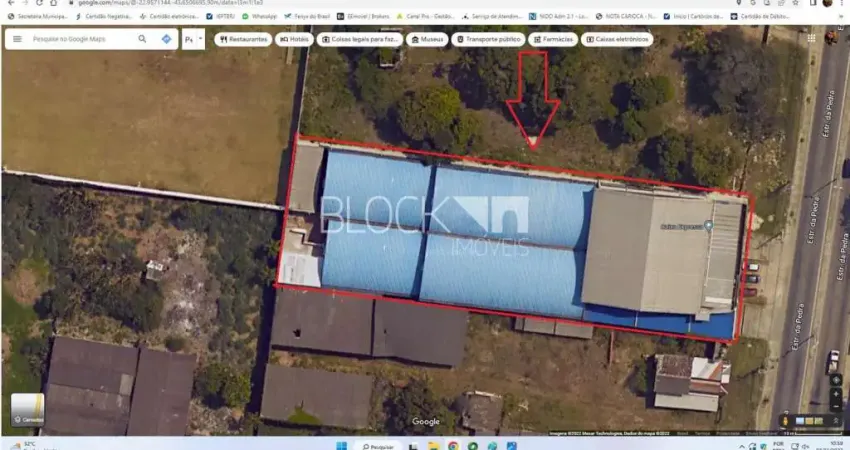Show Museus on the map

point(427,39)
